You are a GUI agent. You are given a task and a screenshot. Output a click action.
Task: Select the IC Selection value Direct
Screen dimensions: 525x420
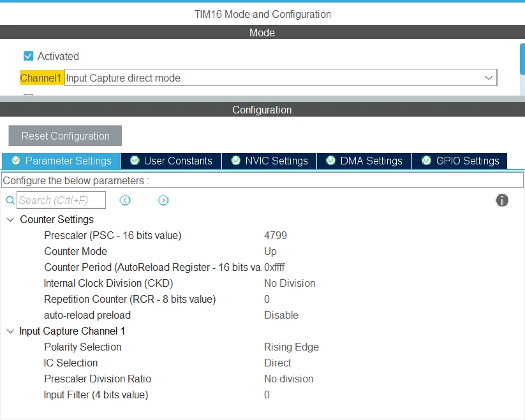point(277,363)
